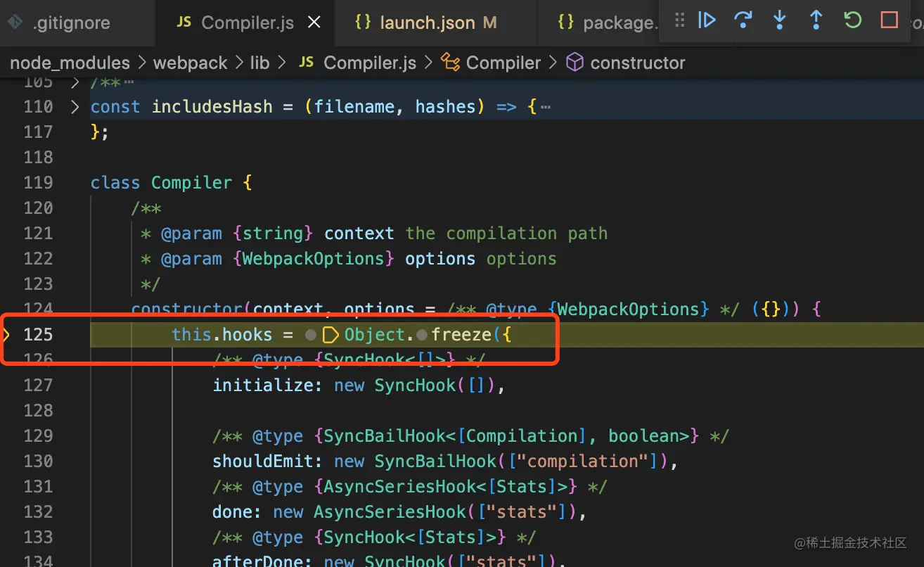Click SyncBailHook on line 130
The image size is (924, 567).
pyautogui.click(x=435, y=461)
